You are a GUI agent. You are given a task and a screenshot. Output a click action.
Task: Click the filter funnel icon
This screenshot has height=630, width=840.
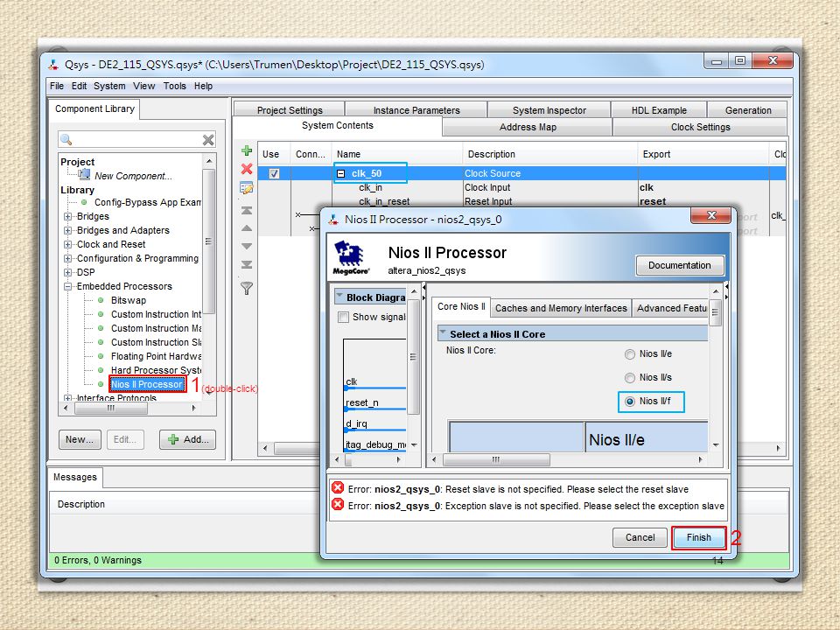(x=247, y=288)
